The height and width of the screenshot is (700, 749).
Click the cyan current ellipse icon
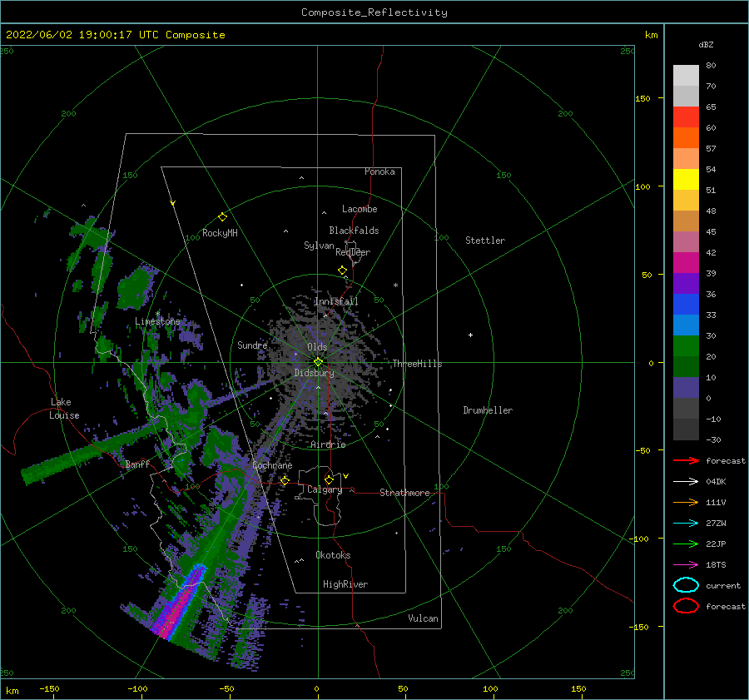pyautogui.click(x=686, y=585)
